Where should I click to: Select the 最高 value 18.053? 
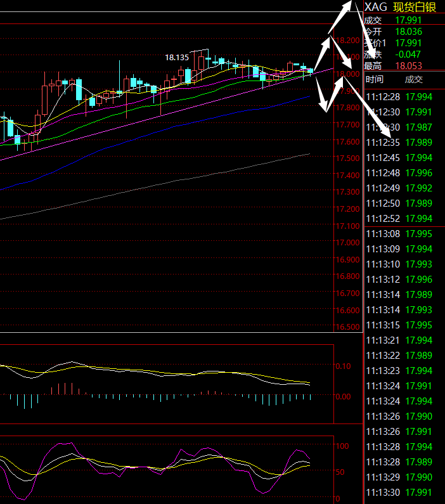click(x=408, y=66)
